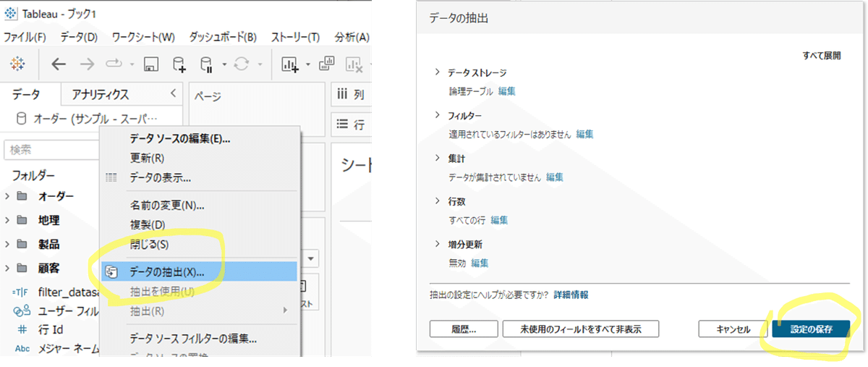
Task: Open the ファイル(F) menu
Action: coord(25,37)
